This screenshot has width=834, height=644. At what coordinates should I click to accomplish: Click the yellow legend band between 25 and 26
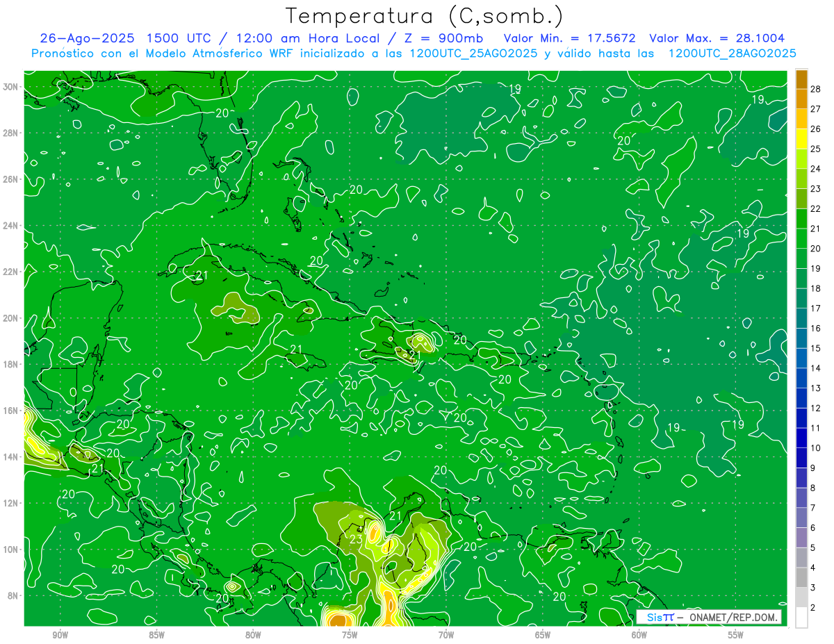pyautogui.click(x=801, y=138)
